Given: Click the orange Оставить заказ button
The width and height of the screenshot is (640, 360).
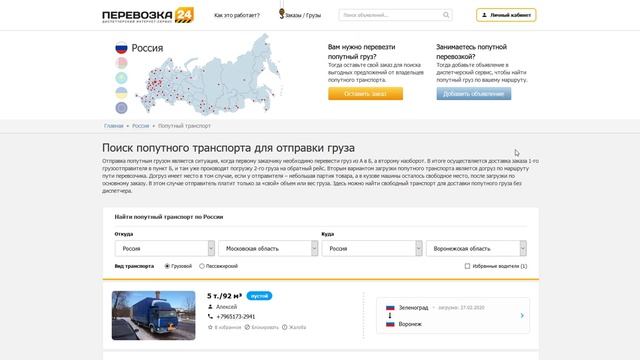Looking at the screenshot, I should point(365,93).
